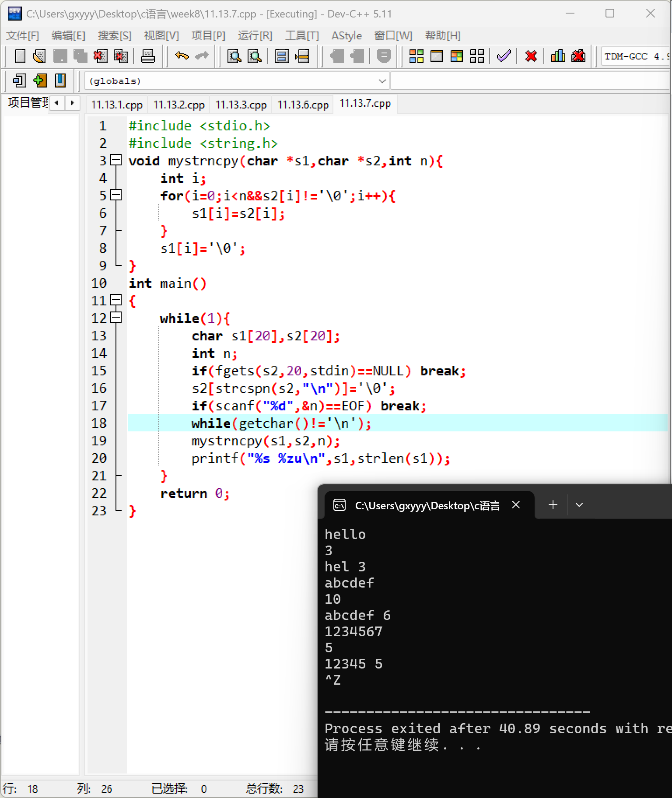Undo the last edit
Viewport: 672px width, 798px height.
[182, 56]
